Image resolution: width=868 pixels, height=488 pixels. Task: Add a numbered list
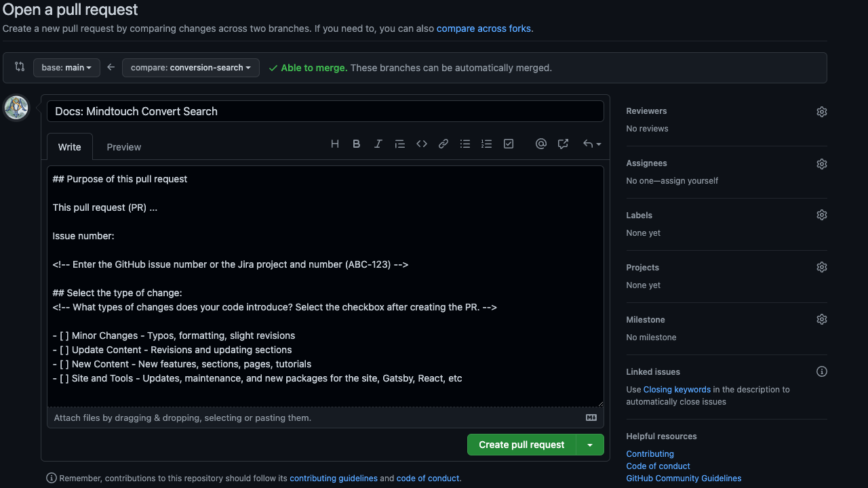[x=486, y=144]
